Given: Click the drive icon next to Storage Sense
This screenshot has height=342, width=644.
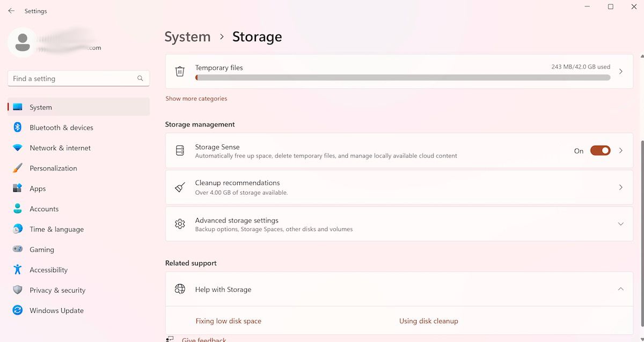Looking at the screenshot, I should [x=180, y=150].
